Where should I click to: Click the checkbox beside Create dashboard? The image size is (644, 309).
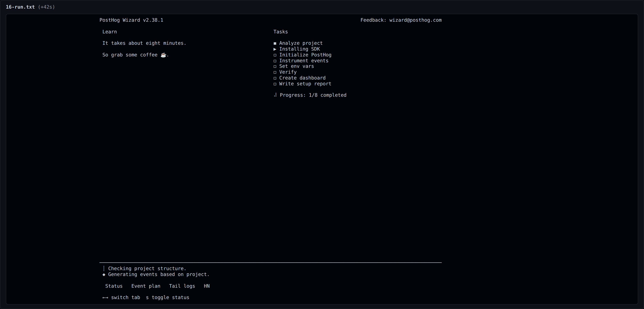pyautogui.click(x=275, y=78)
